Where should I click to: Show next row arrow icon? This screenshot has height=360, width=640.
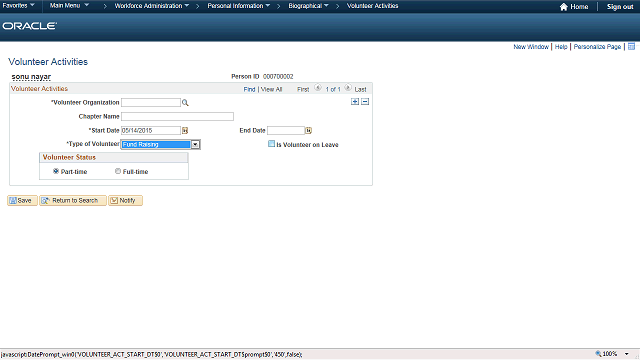click(348, 88)
